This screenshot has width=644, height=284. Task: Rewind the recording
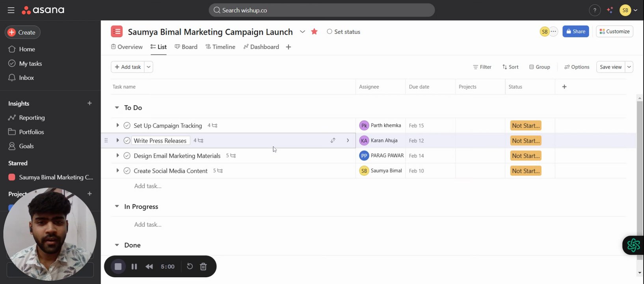[x=149, y=267]
